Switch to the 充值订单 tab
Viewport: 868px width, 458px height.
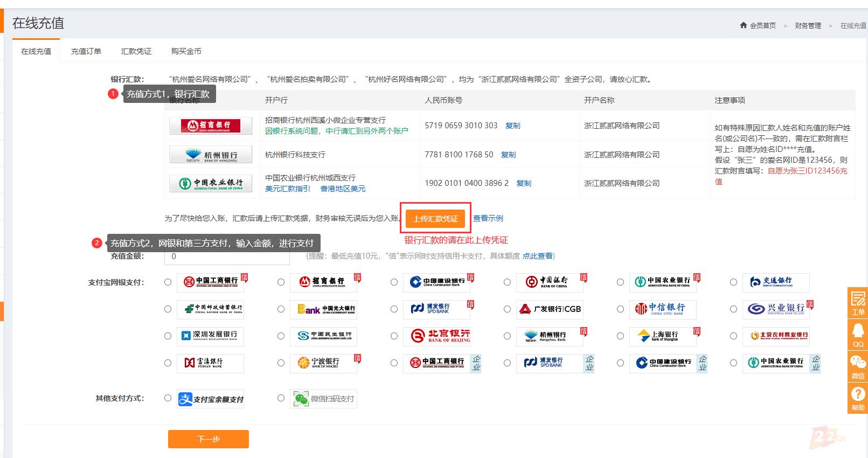point(86,51)
